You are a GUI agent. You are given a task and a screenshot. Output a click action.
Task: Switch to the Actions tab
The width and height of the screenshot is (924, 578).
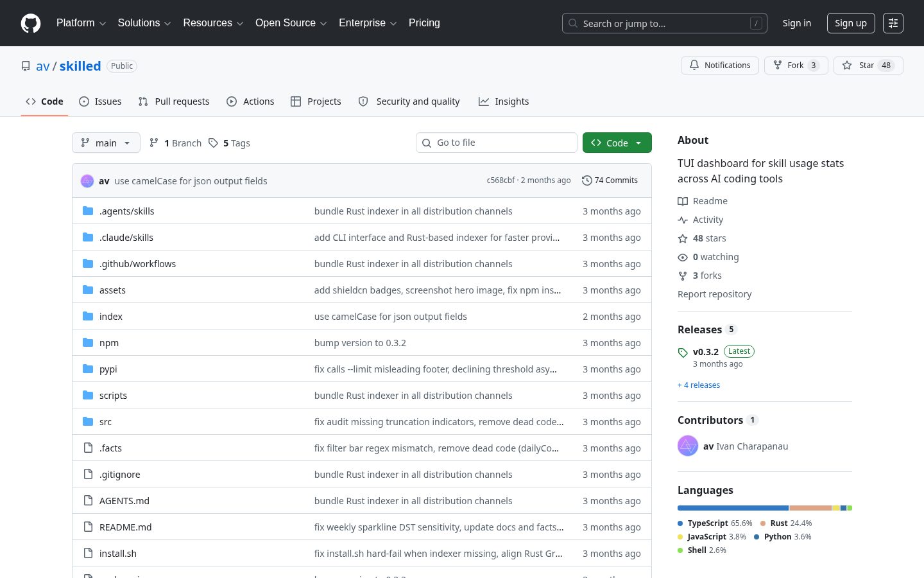[x=250, y=101]
